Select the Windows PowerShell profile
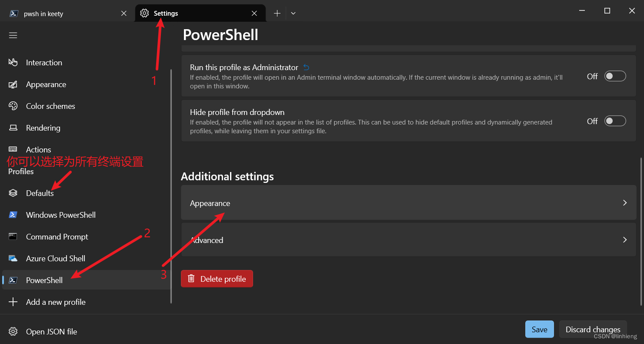644x344 pixels. pos(86,215)
